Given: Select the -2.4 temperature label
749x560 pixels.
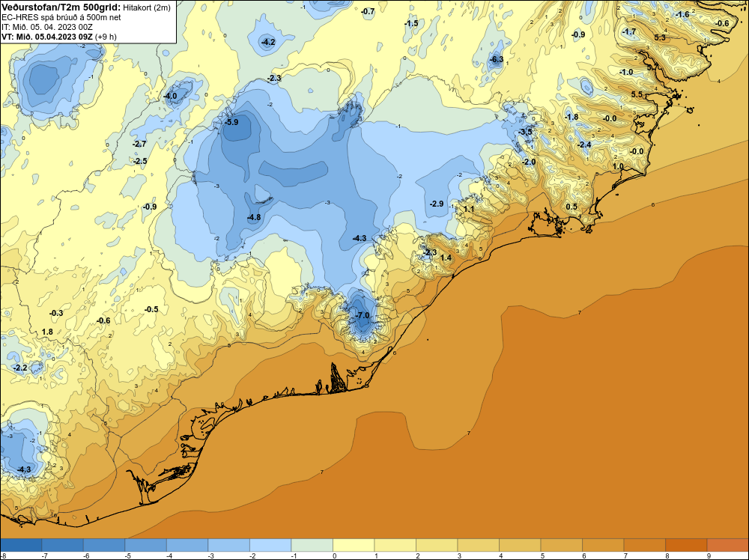Looking at the screenshot, I should (584, 144).
